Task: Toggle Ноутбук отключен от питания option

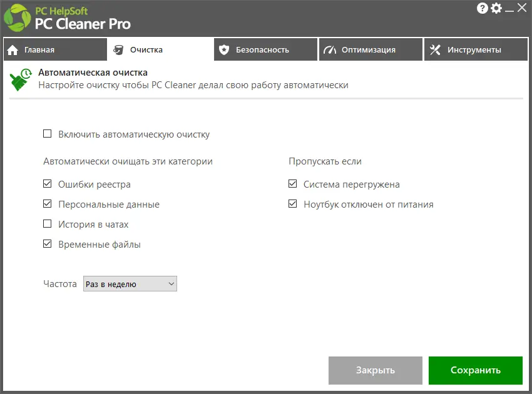Action: coord(292,204)
